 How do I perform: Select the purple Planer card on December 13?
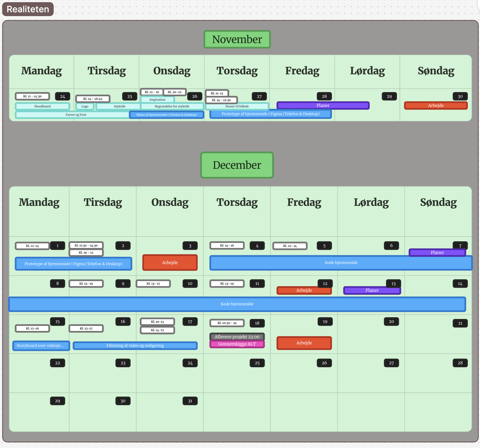point(372,290)
